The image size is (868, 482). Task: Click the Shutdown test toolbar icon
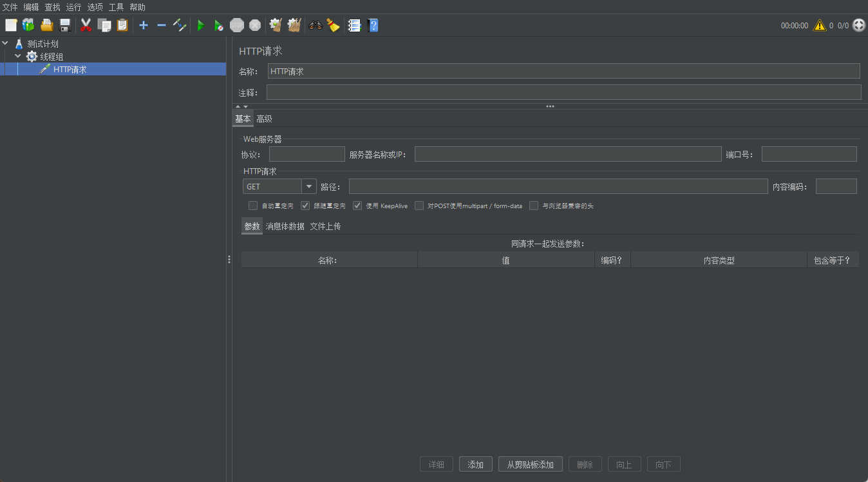255,25
